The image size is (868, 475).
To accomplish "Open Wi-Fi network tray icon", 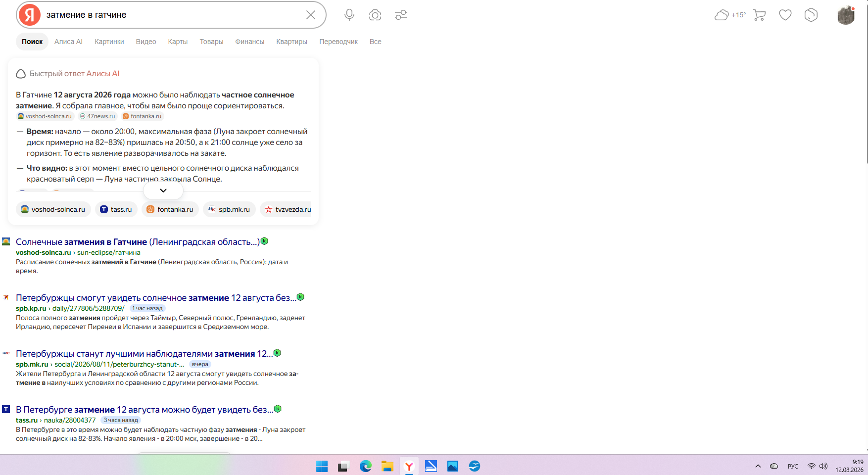I will [811, 466].
